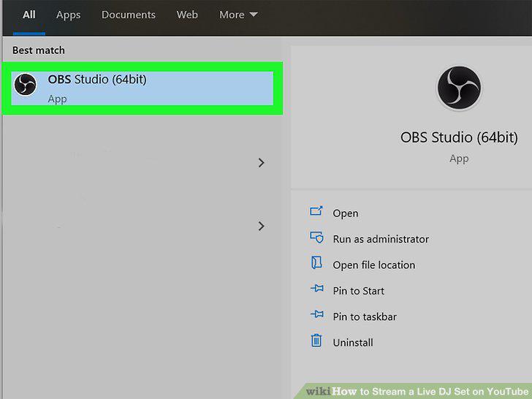
Task: Click the Uninstall trash can icon
Action: [316, 341]
